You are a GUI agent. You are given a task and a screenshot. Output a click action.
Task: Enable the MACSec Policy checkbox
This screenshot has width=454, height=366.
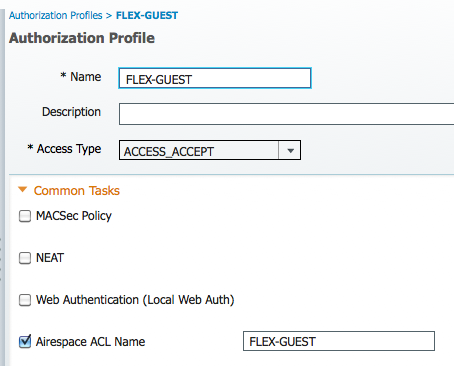click(25, 216)
